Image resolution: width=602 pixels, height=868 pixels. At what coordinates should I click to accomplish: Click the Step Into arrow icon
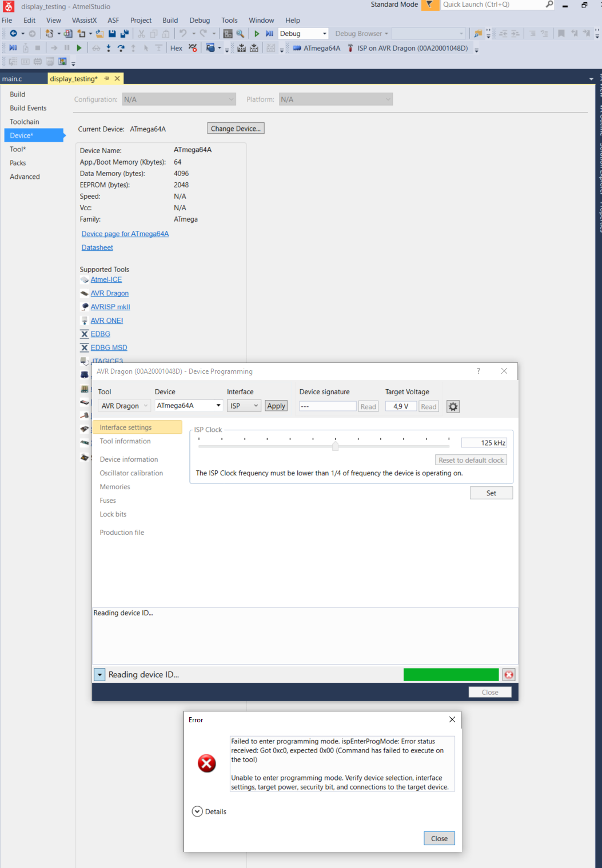tap(108, 48)
